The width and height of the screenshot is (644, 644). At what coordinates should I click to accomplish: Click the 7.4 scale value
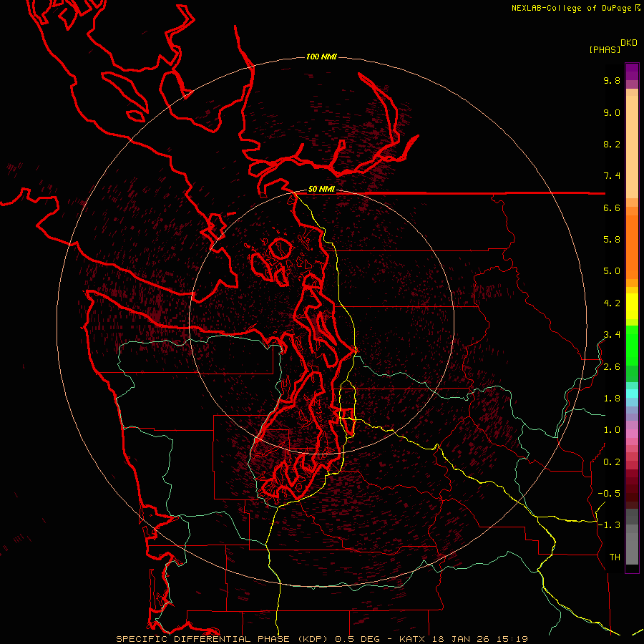[612, 176]
